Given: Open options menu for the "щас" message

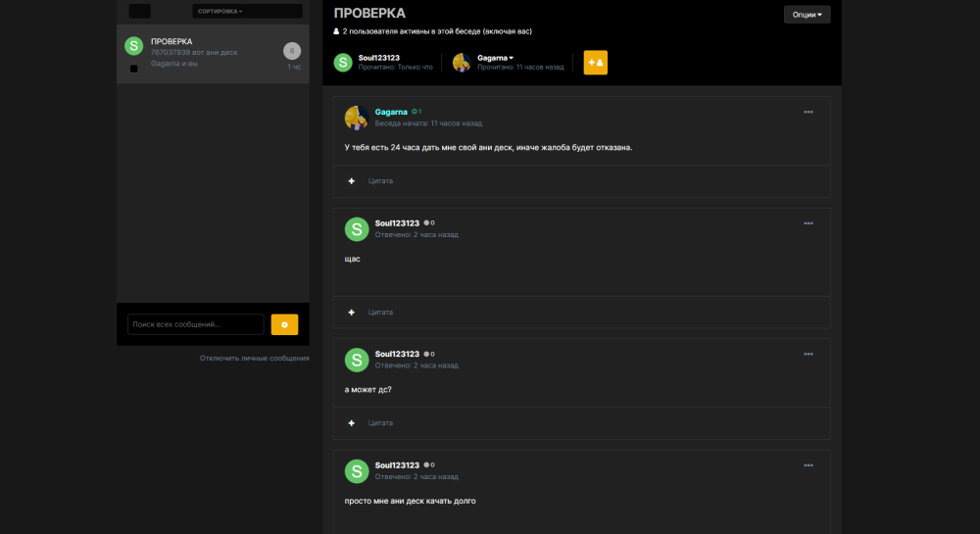Looking at the screenshot, I should (808, 223).
